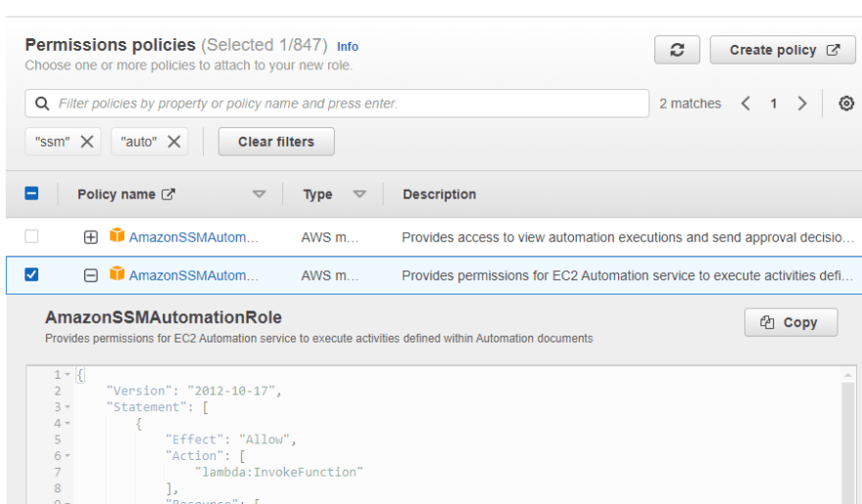
Task: Click page number 1 in pagination
Action: point(774,103)
